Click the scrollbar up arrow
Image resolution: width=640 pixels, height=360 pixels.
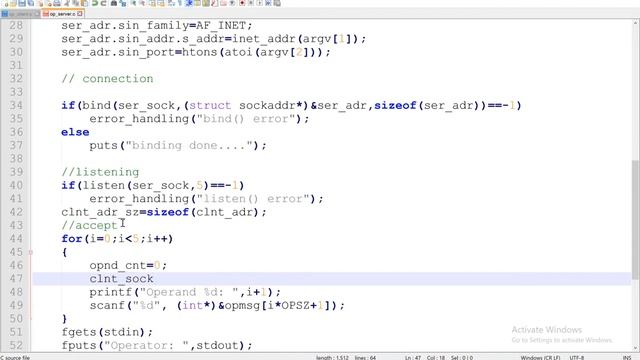point(636,23)
